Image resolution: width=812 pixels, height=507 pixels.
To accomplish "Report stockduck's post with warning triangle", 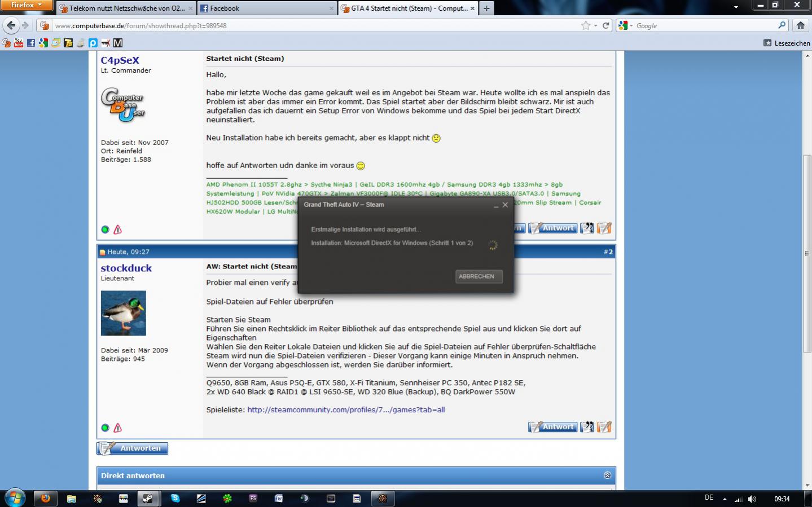I will pos(117,428).
